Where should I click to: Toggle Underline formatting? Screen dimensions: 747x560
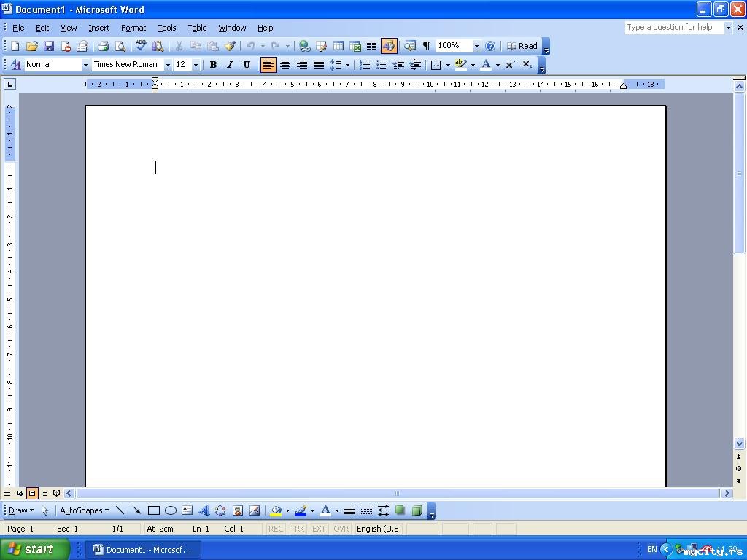pyautogui.click(x=247, y=65)
